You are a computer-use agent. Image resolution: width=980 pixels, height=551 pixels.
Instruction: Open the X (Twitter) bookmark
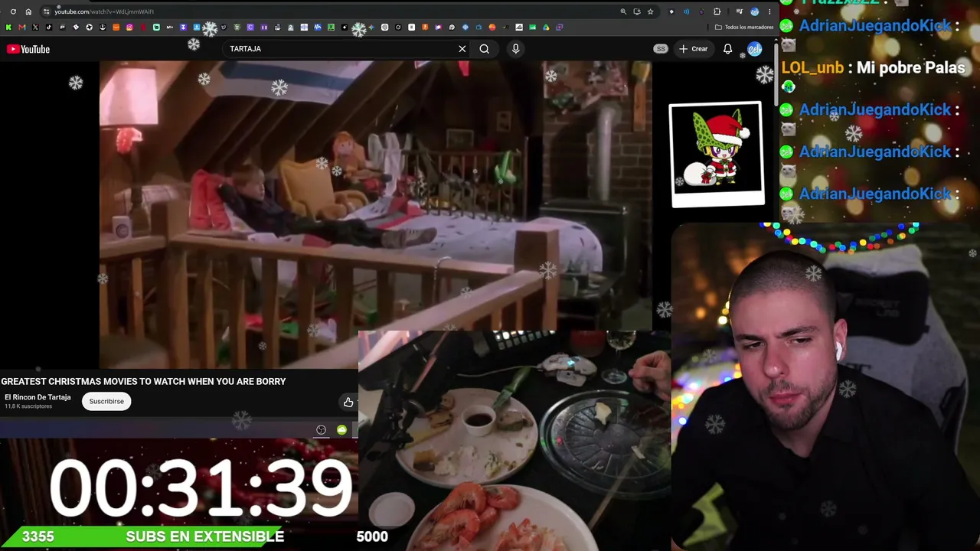[35, 28]
